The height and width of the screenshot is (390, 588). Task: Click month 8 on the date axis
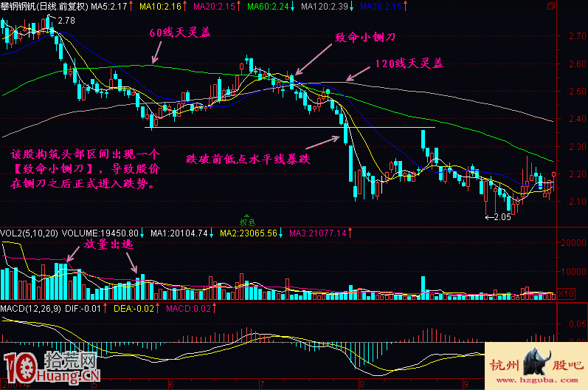[x=361, y=385]
